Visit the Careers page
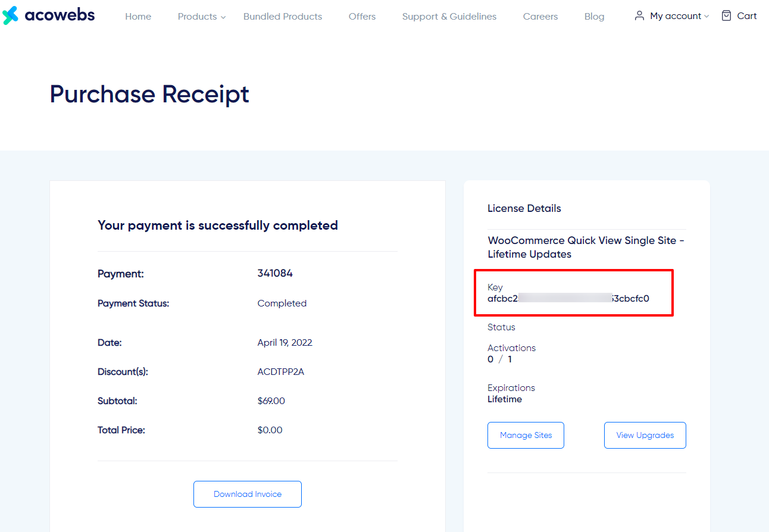This screenshot has height=532, width=769. coord(540,17)
